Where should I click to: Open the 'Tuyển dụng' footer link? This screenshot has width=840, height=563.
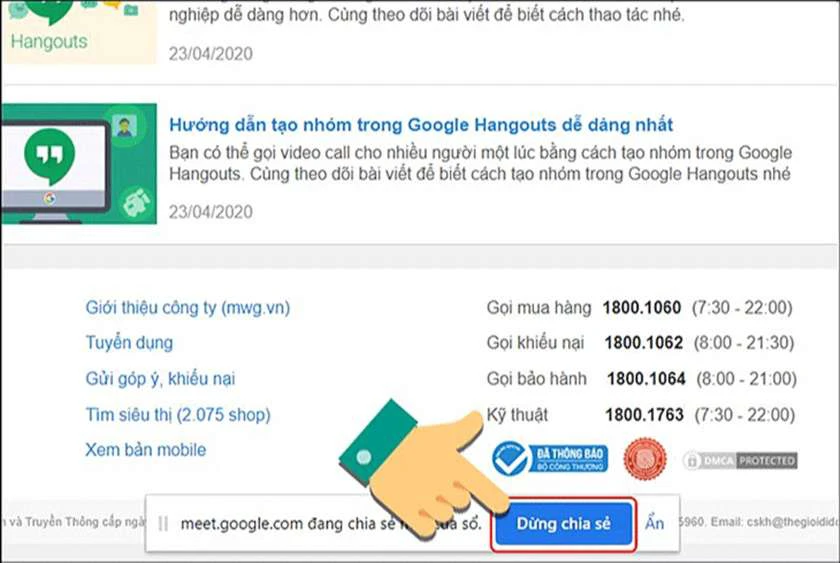129,343
